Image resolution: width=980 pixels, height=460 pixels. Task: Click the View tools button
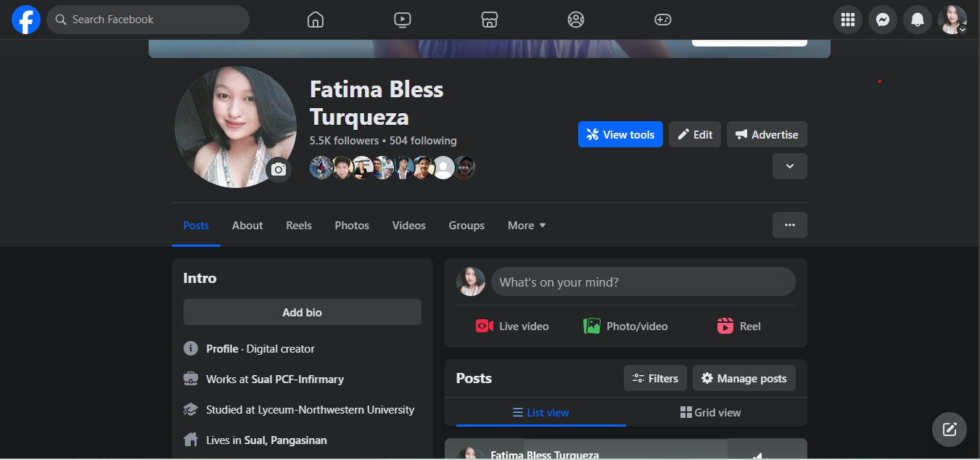(620, 134)
